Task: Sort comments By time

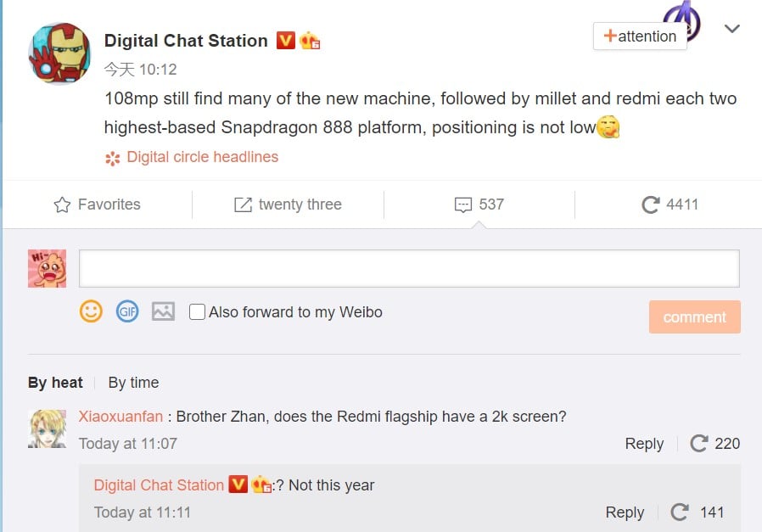Action: click(x=133, y=383)
